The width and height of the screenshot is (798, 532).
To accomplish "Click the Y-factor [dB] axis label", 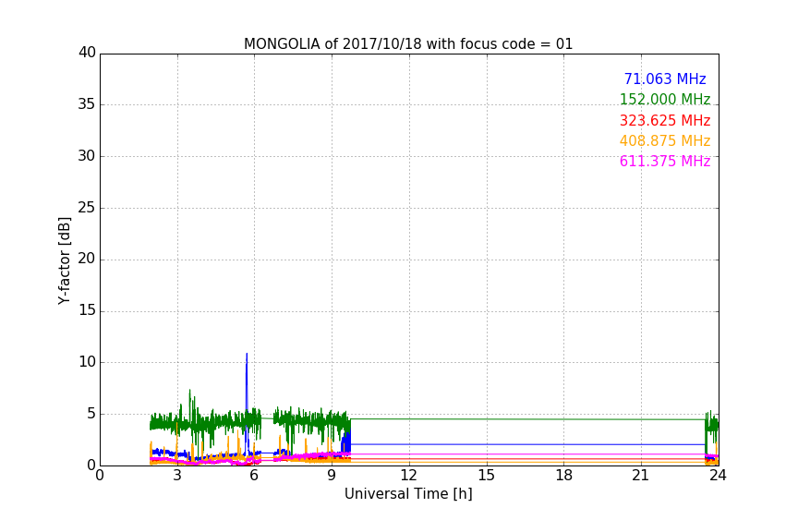I will point(64,260).
